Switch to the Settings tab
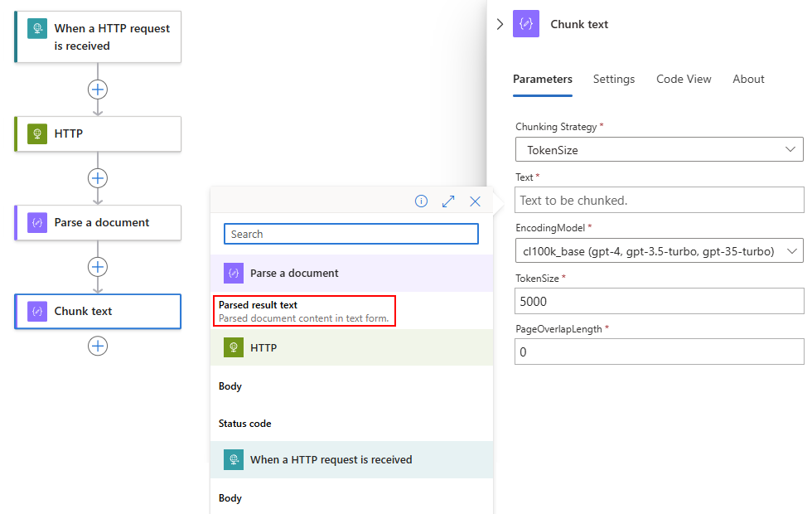The image size is (812, 514). pos(614,79)
